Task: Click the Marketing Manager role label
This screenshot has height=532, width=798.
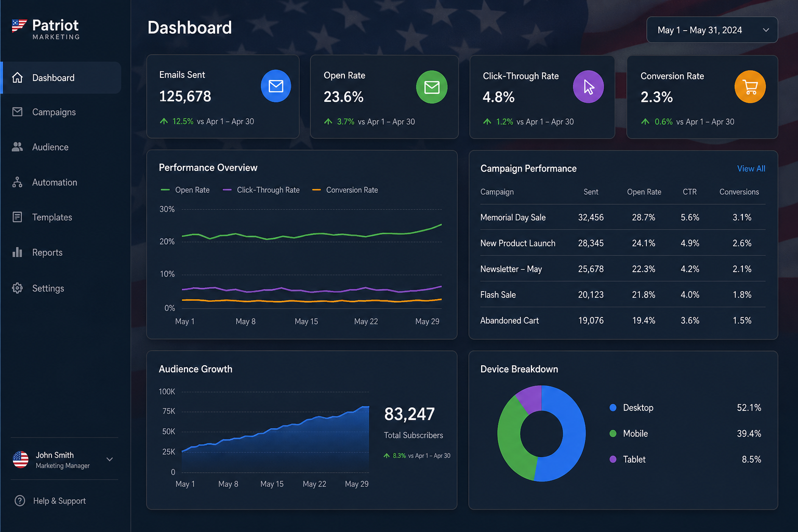Action: click(62, 465)
